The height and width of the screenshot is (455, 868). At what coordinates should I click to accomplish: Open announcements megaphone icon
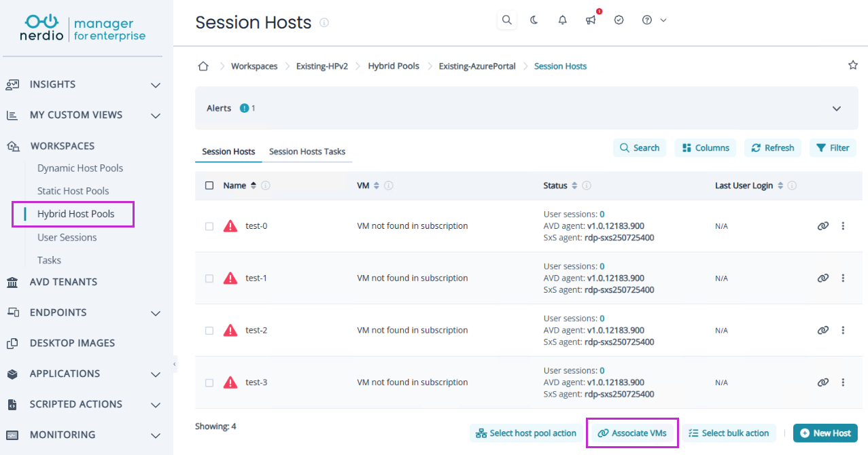tap(591, 20)
